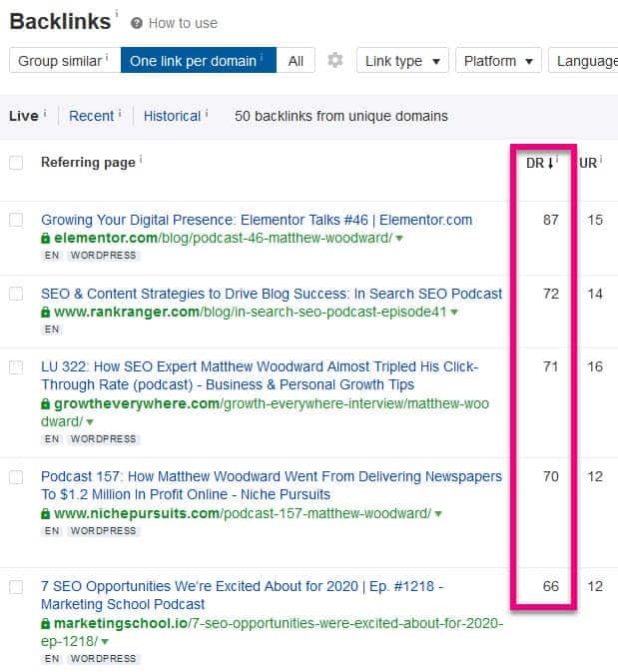
Task: Select One link per domain option
Action: coord(199,61)
